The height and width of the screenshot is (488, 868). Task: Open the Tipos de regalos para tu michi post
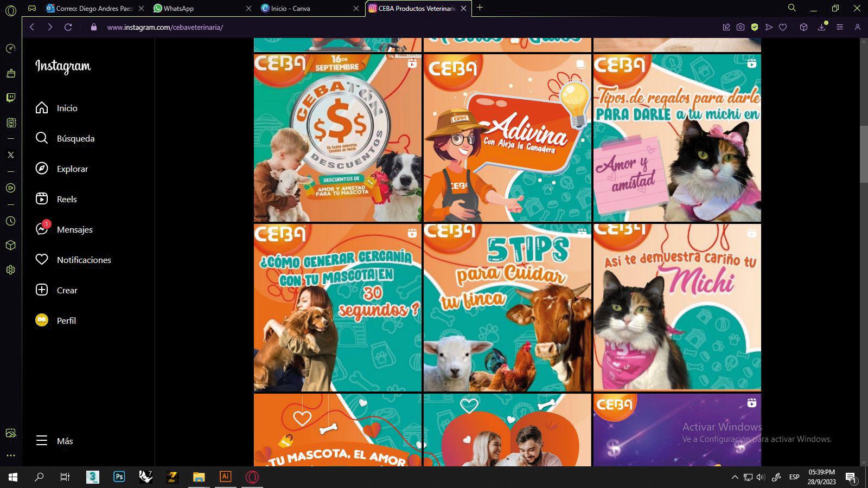tap(677, 138)
